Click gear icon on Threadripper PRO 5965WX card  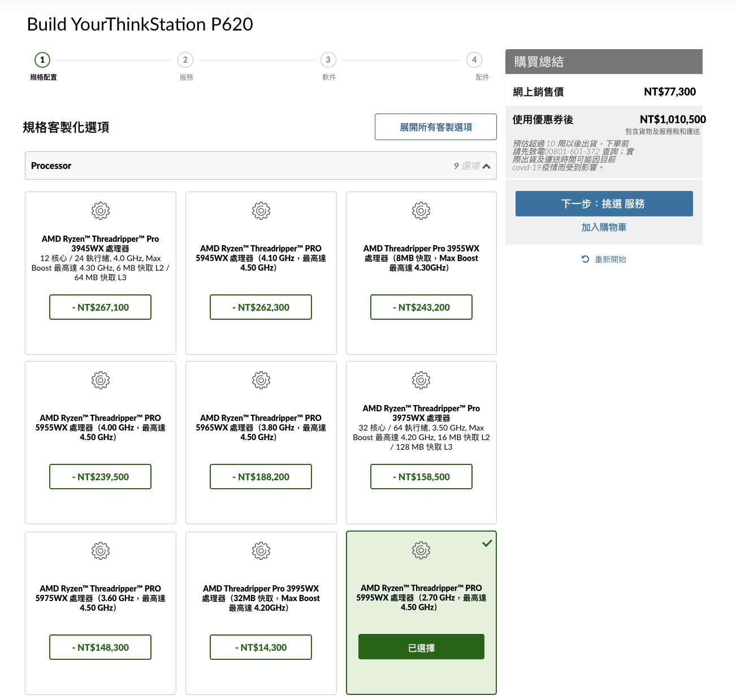(261, 380)
